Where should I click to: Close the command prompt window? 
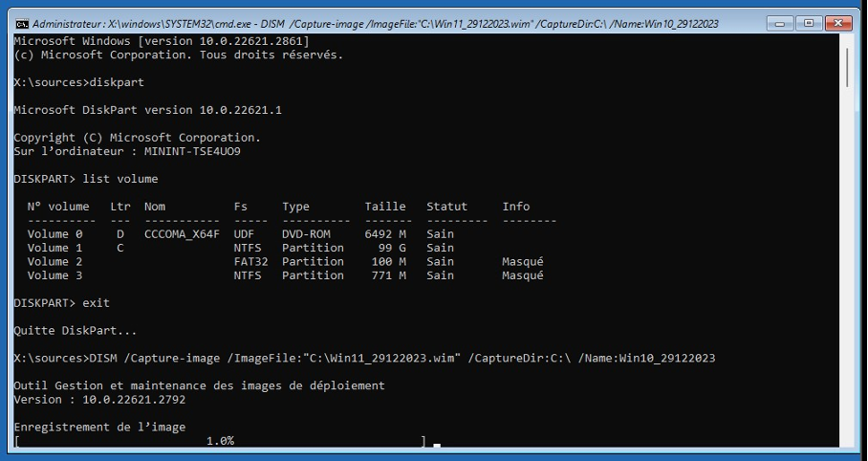click(838, 23)
